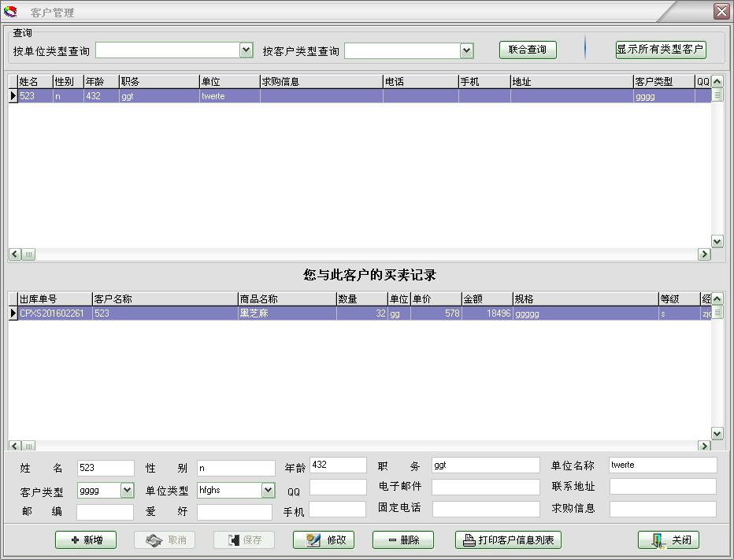
Task: Click the 求购信息 input field
Action: (662, 509)
